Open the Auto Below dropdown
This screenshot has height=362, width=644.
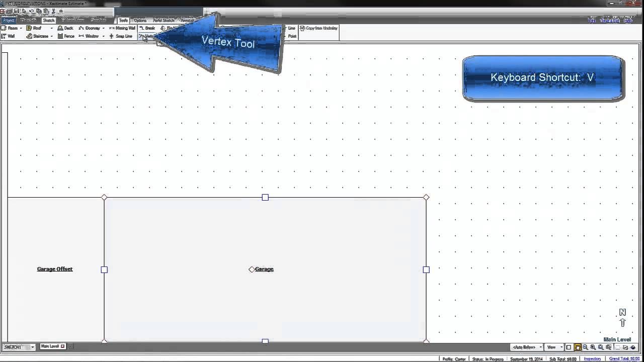[527, 347]
